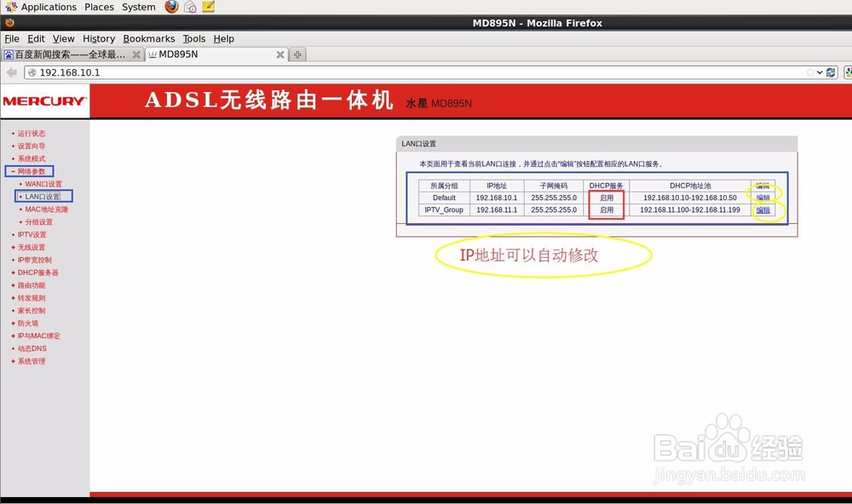852x504 pixels.
Task: Click the MERCURY logo on the router page
Action: coord(45,100)
